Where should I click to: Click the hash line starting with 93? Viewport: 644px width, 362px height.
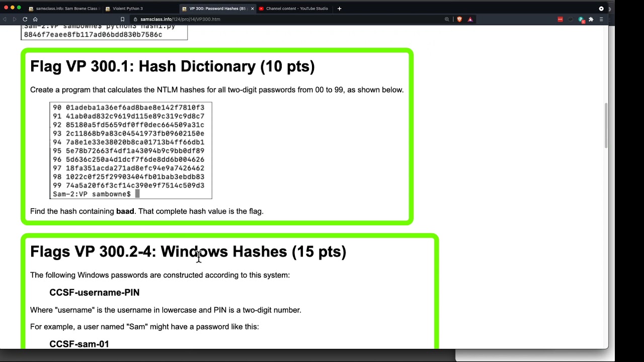coord(128,133)
